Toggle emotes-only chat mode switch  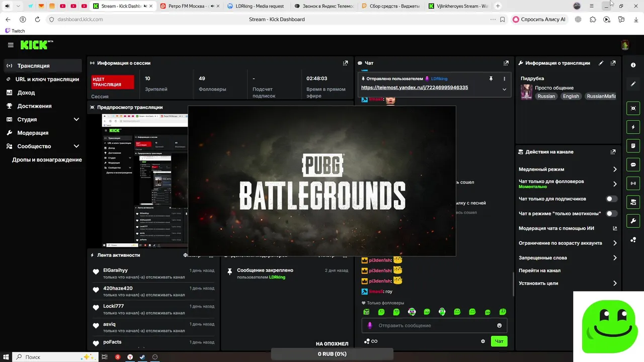coord(612,214)
